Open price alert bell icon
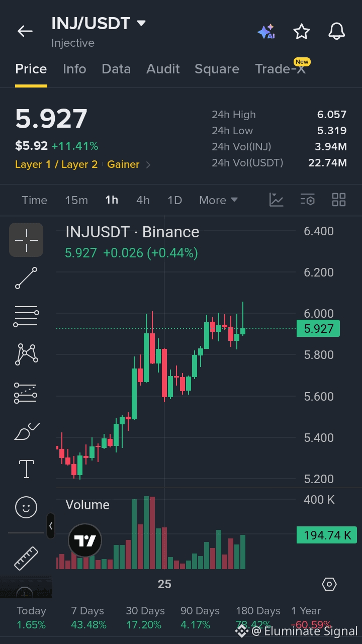This screenshot has height=644, width=362. 337,32
